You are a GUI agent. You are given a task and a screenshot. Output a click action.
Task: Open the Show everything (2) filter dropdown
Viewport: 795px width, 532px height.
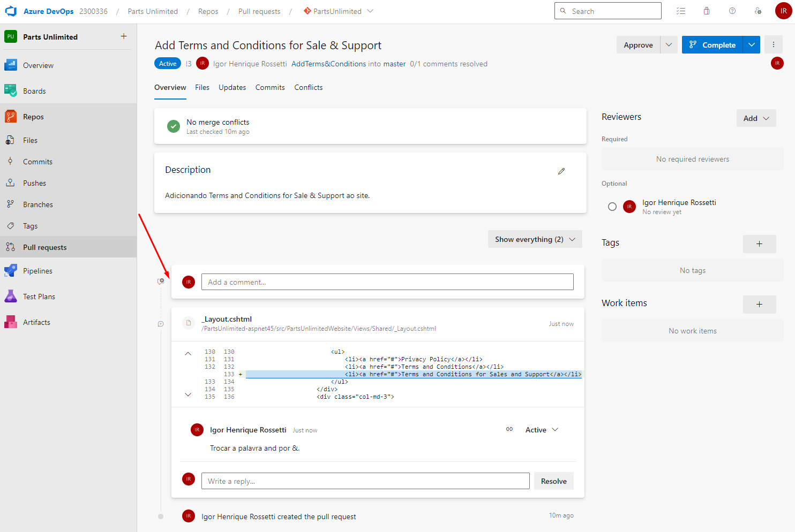(x=535, y=239)
